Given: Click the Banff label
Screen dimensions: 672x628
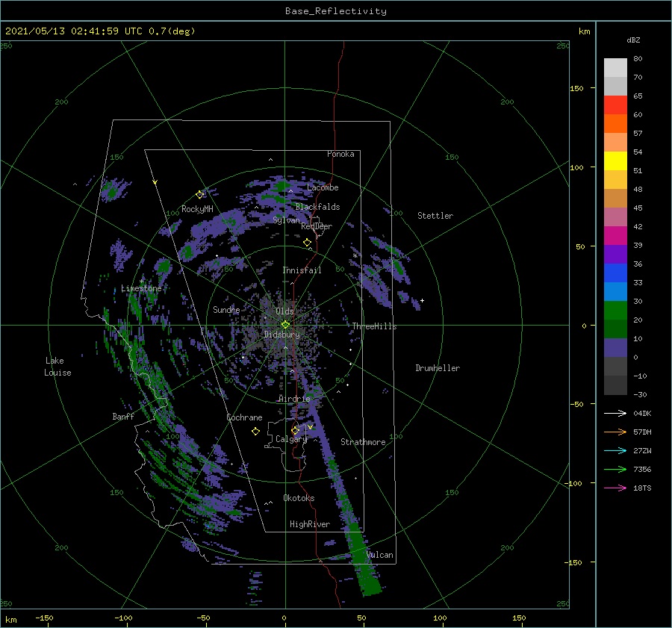Looking at the screenshot, I should click(123, 416).
